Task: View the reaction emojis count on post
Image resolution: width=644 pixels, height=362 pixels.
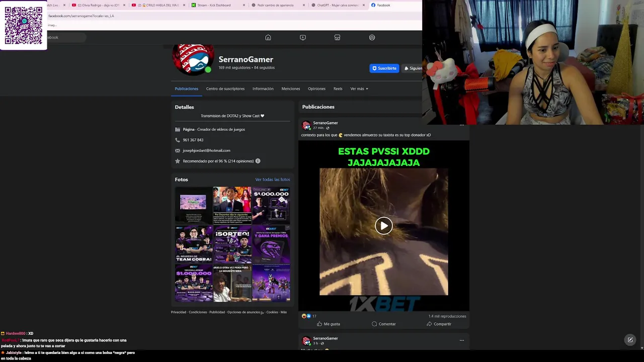Action: click(308, 316)
